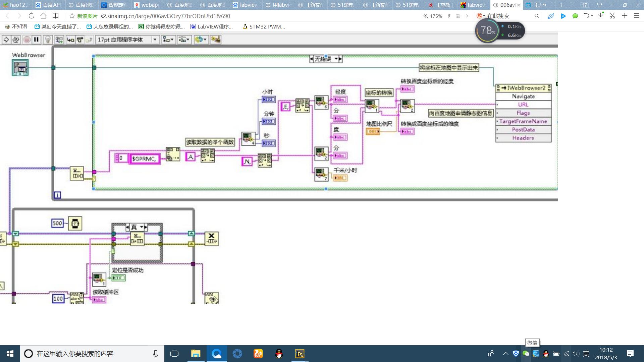The height and width of the screenshot is (362, 644).
Task: Click the Navigate method of IWebBrowser2 node
Action: (x=523, y=96)
